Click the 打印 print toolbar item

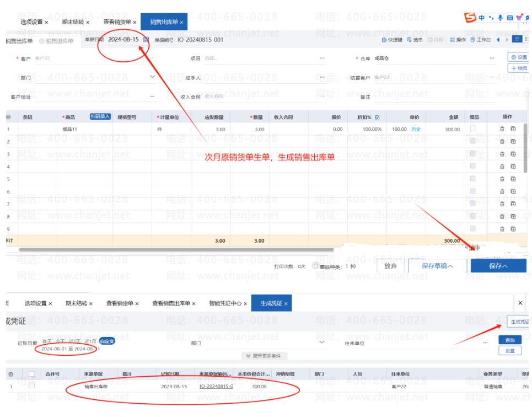click(436, 40)
